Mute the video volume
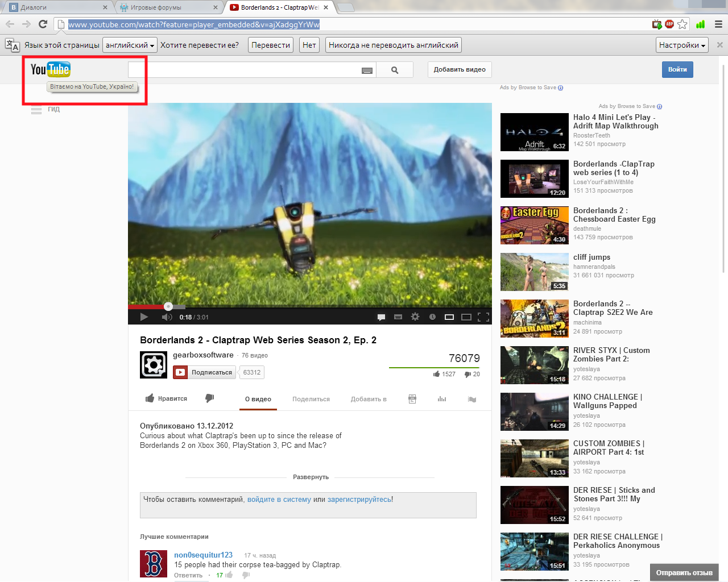The height and width of the screenshot is (582, 728). pyautogui.click(x=167, y=317)
